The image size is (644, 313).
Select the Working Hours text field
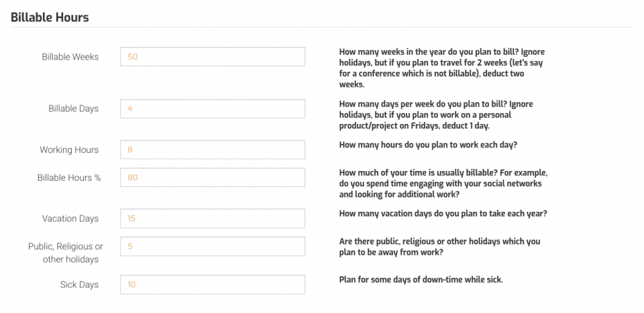pos(213,150)
